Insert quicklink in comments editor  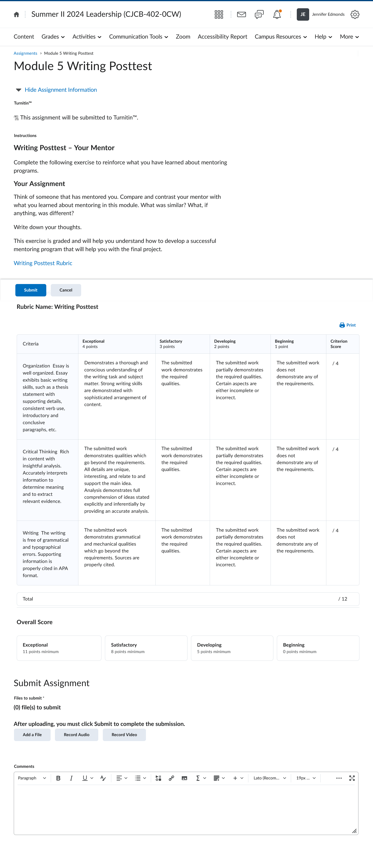171,778
